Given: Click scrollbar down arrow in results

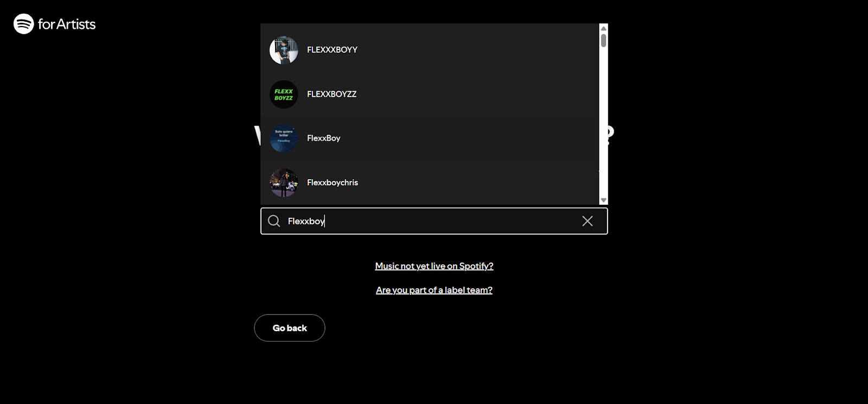Looking at the screenshot, I should [603, 200].
